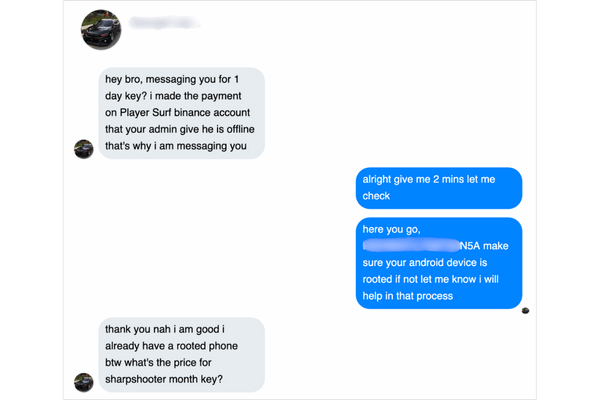Screen dimensions: 600x400
Task: Click "rooted if not let me know" line
Action: (x=435, y=279)
